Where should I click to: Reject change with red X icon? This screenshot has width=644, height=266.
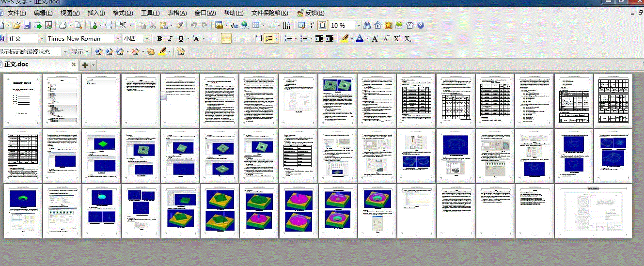135,51
